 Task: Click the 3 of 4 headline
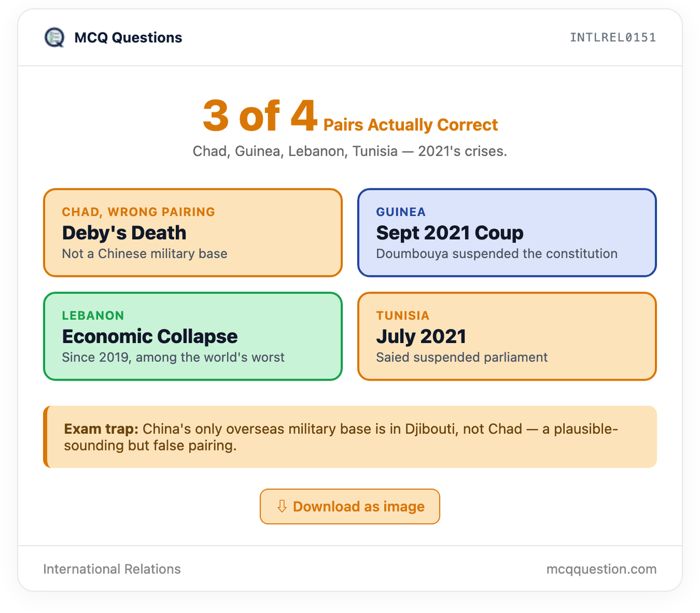click(x=260, y=116)
